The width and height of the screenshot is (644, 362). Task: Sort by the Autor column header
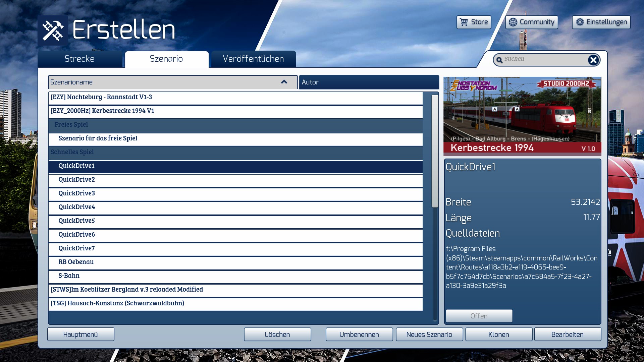point(369,82)
